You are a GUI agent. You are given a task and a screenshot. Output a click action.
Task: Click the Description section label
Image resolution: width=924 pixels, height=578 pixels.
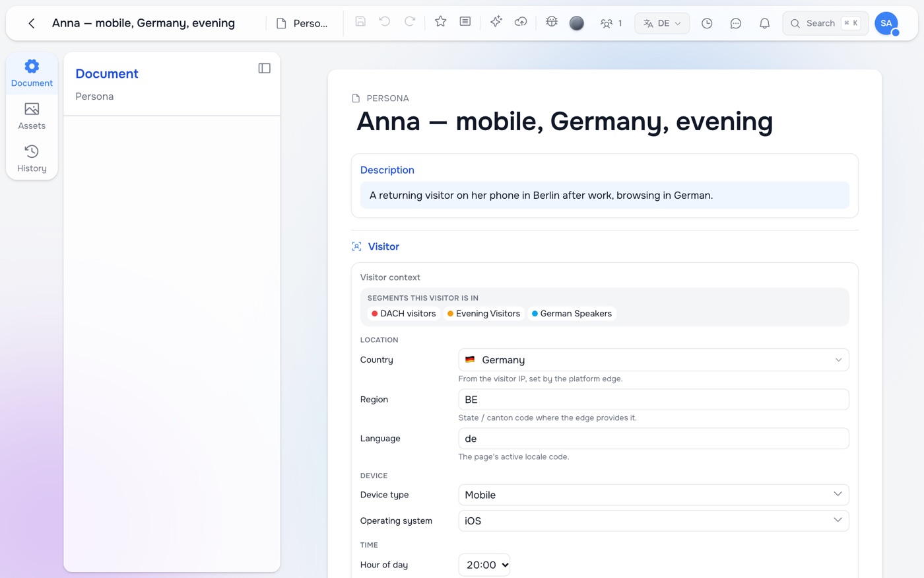[x=387, y=170]
